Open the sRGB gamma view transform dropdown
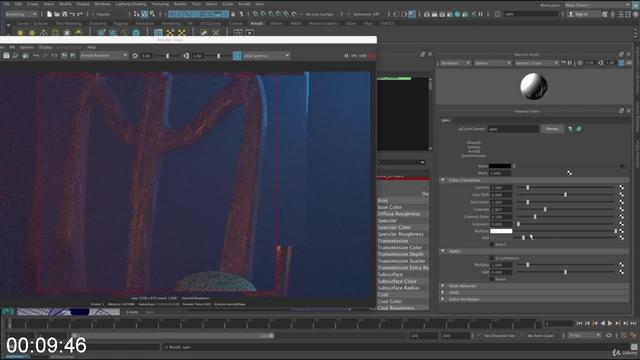Viewport: 640px width, 360px height. (266, 56)
